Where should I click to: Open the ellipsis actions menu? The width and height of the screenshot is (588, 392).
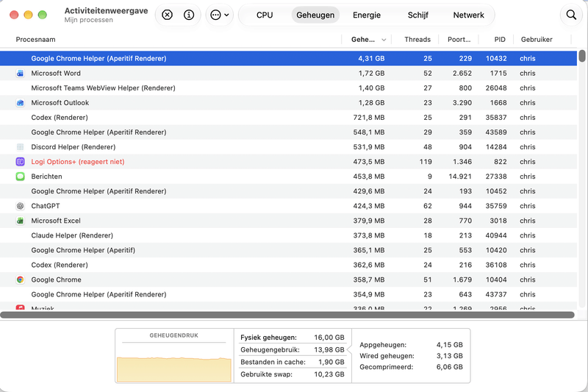tap(220, 15)
